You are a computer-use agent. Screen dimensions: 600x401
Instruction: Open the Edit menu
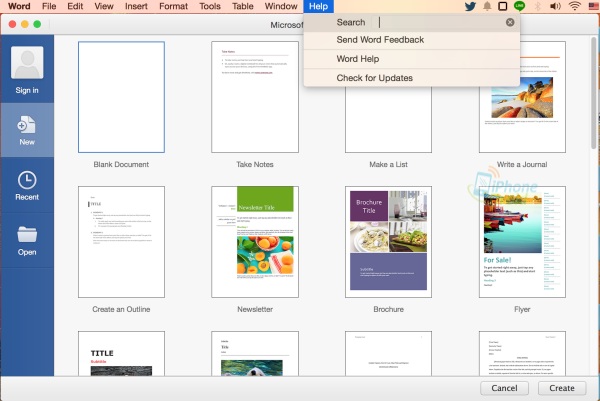(x=75, y=6)
